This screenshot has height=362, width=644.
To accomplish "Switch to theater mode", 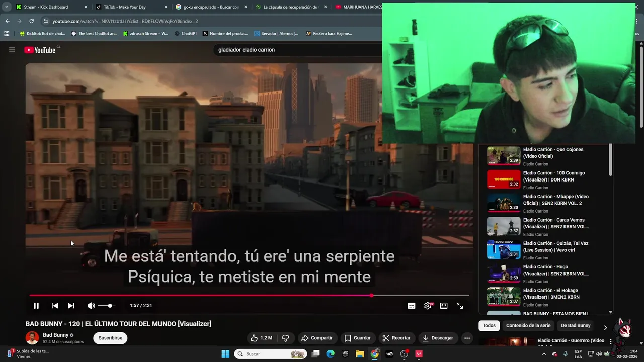I will click(x=444, y=306).
